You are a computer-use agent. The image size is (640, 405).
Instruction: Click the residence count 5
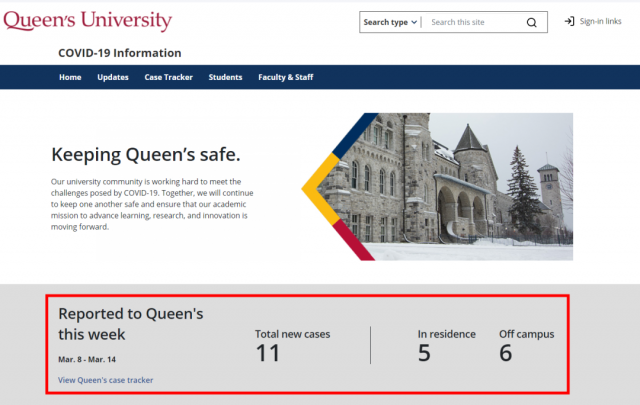click(x=424, y=353)
